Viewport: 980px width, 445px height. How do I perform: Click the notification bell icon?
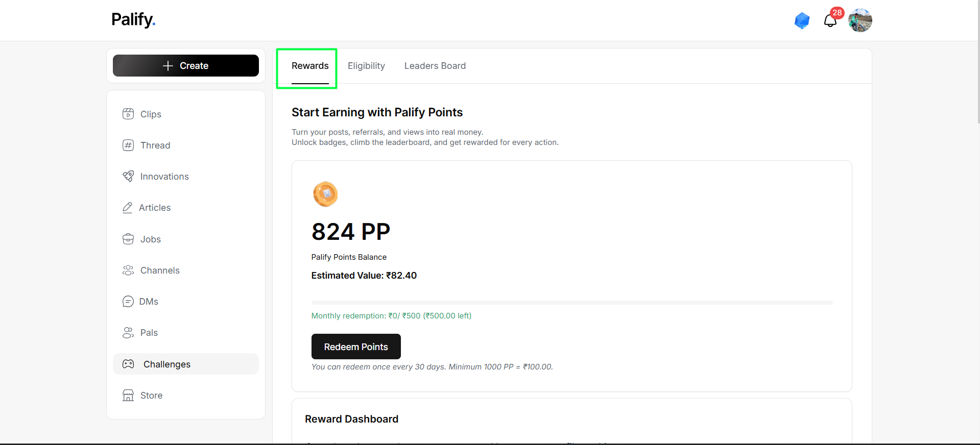(x=830, y=20)
